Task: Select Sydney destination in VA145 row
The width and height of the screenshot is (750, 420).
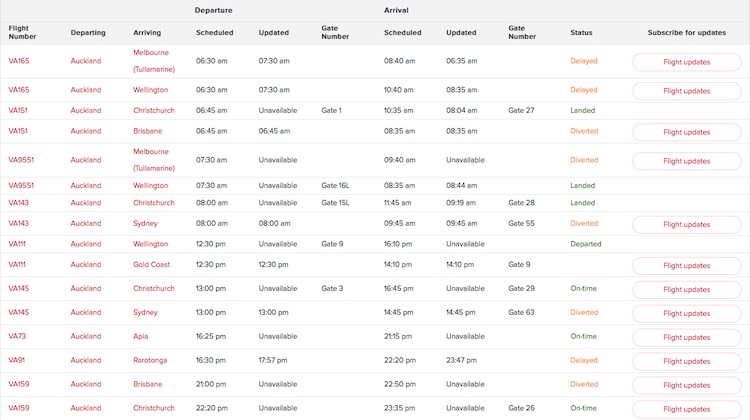Action: click(145, 312)
